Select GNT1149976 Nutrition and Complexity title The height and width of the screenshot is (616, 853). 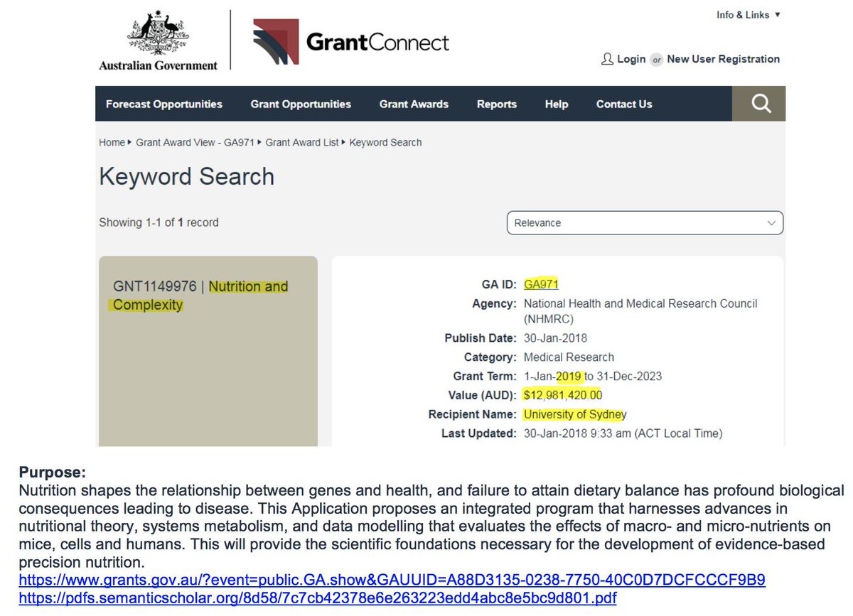pos(200,296)
